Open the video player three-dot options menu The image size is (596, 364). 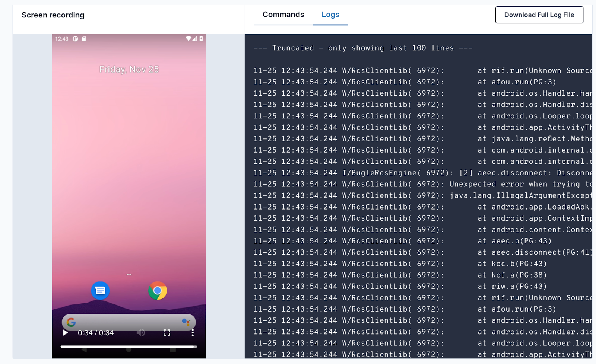click(193, 332)
